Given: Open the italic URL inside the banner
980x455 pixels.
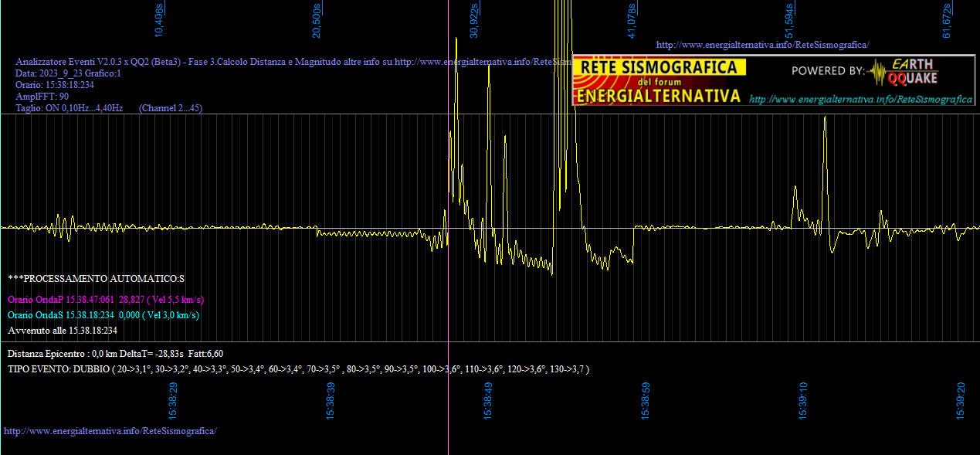Looking at the screenshot, I should coord(861,100).
